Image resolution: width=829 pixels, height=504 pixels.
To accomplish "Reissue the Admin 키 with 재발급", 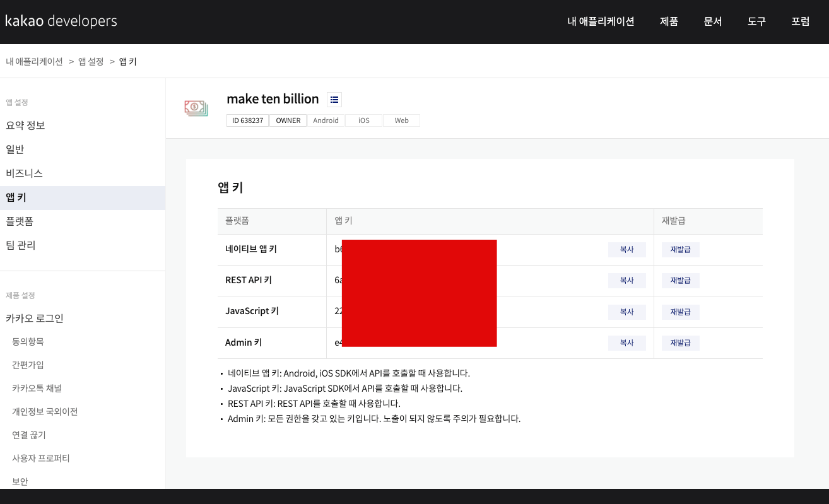I will point(681,343).
